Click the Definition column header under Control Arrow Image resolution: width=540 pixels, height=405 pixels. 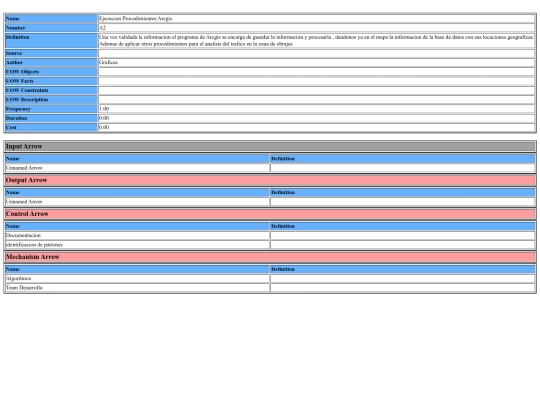click(x=403, y=226)
